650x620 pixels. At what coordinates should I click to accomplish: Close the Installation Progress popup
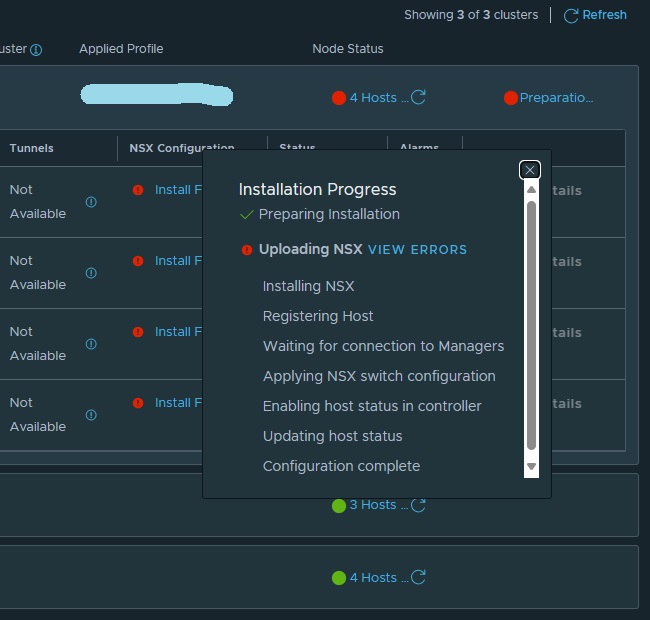pyautogui.click(x=530, y=170)
